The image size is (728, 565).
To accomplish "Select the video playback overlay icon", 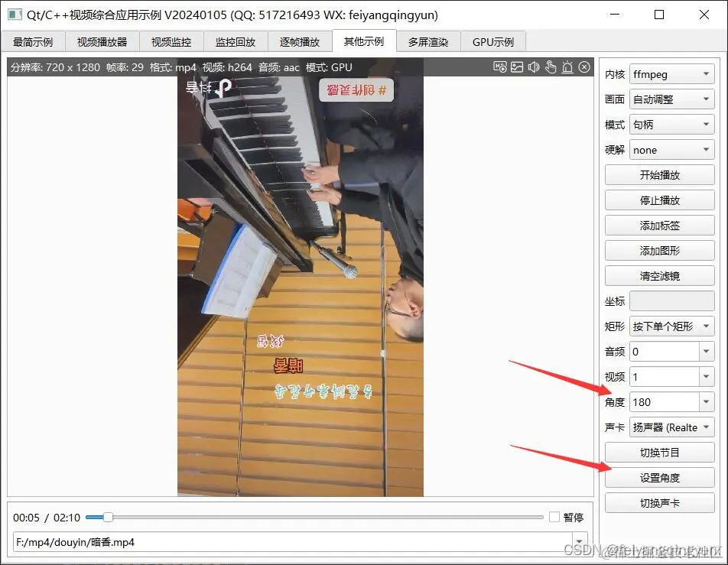I will pos(499,67).
